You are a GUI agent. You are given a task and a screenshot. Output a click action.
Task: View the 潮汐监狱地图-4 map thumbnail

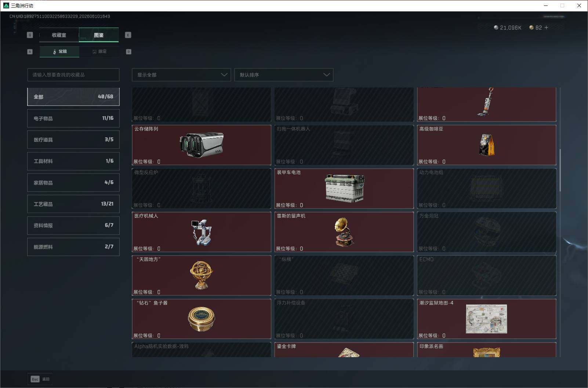tap(486, 319)
